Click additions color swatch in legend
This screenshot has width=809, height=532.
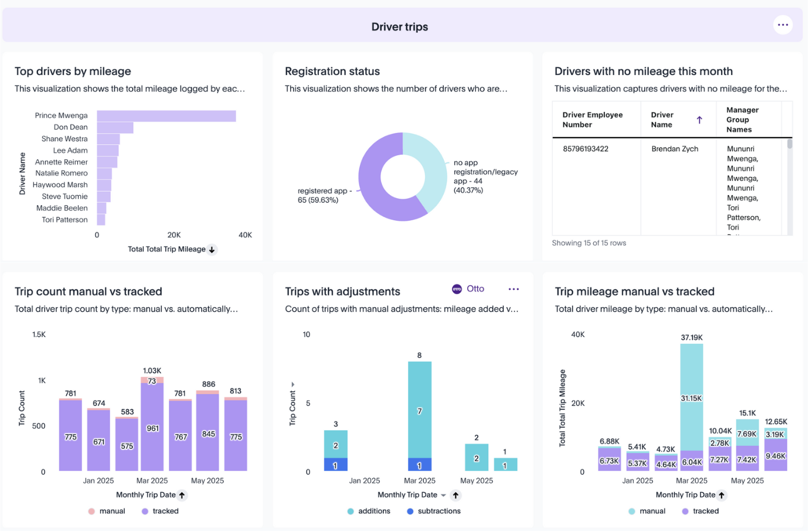[x=351, y=511]
